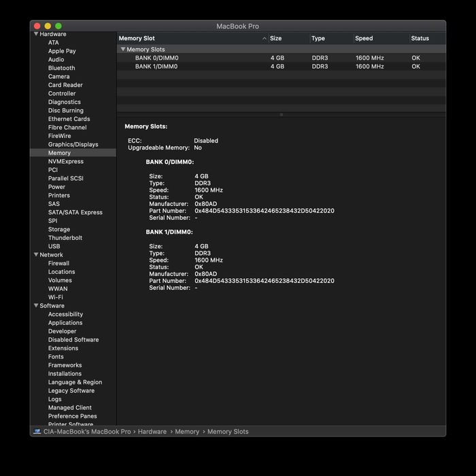The width and height of the screenshot is (476, 476).
Task: Select Printers in the Hardware list
Action: 59,195
